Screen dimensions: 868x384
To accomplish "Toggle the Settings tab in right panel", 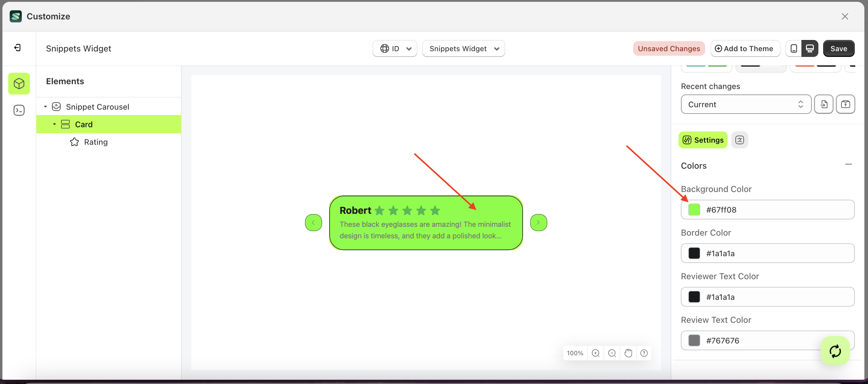I will pyautogui.click(x=703, y=140).
